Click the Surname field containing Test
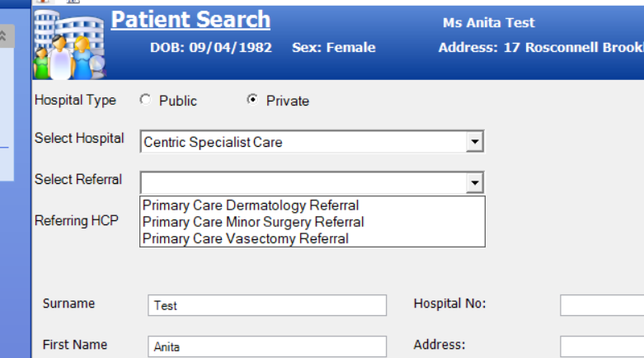 [266, 305]
